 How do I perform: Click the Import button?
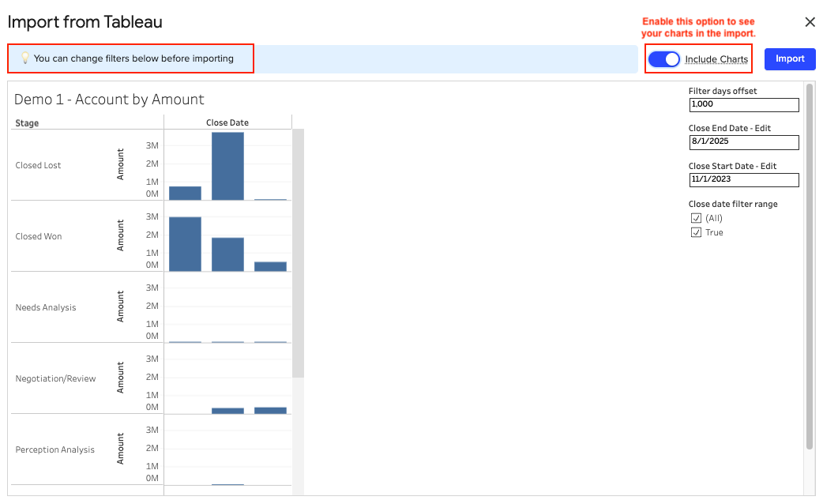789,58
